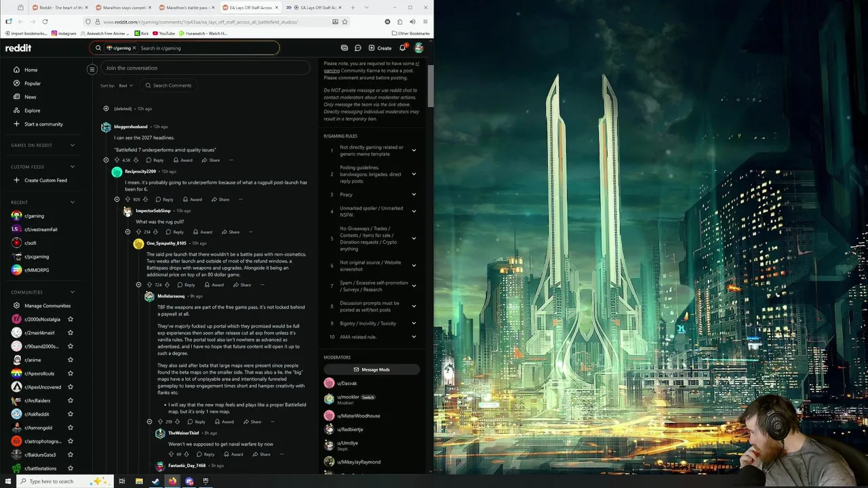Expand the deleted comment thread
Image resolution: width=868 pixels, height=488 pixels.
point(106,108)
